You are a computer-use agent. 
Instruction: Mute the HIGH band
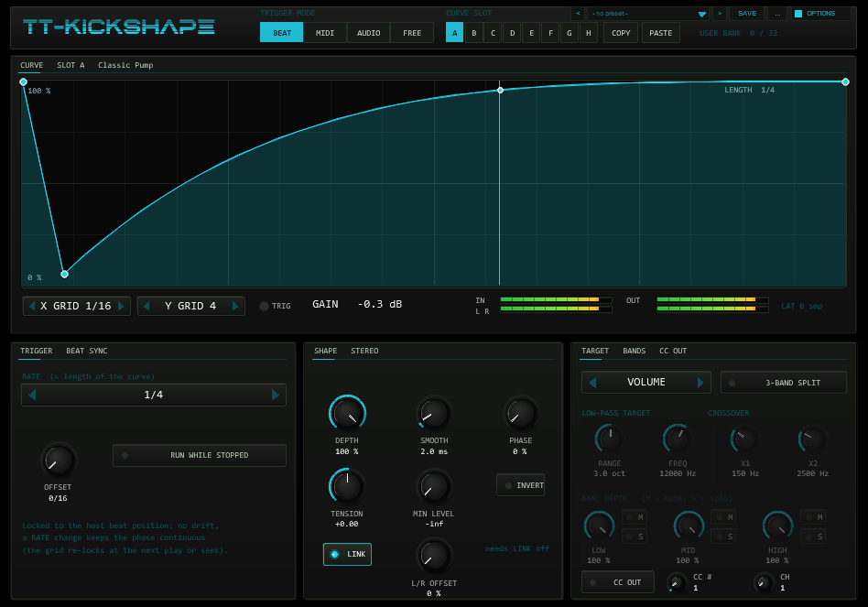[x=814, y=517]
